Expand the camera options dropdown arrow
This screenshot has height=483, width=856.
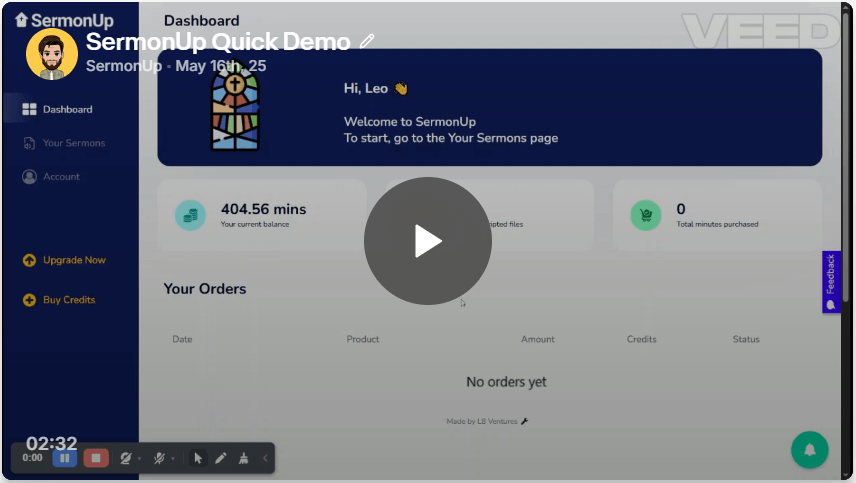[139, 458]
